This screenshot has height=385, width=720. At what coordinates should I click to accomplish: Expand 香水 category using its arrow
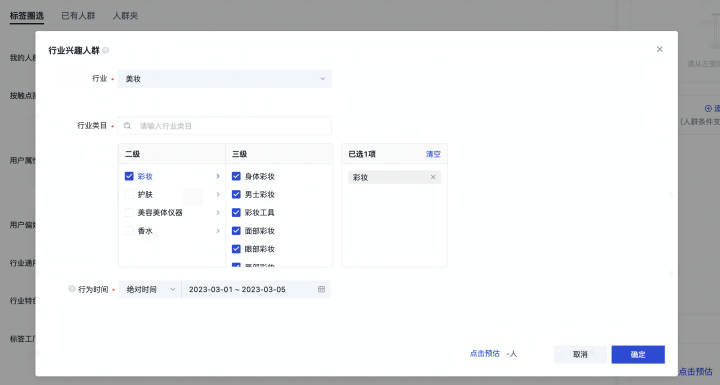pos(218,231)
